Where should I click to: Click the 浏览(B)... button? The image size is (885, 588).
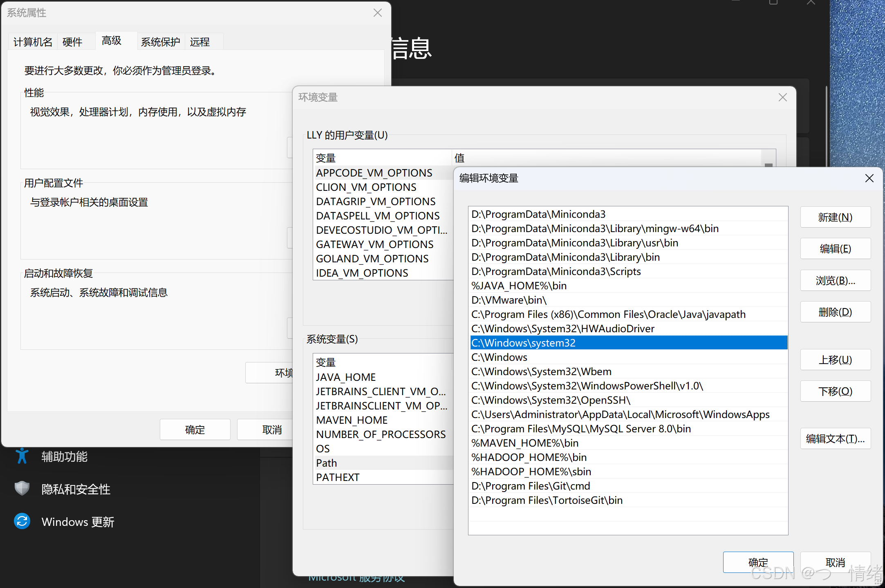[835, 280]
